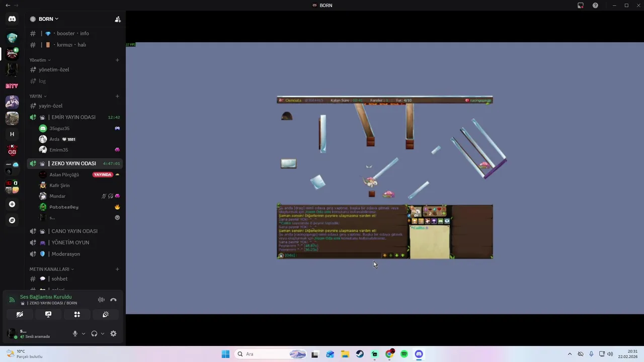644x362 pixels.
Task: Click the Add a Server plus icon
Action: (x=12, y=204)
